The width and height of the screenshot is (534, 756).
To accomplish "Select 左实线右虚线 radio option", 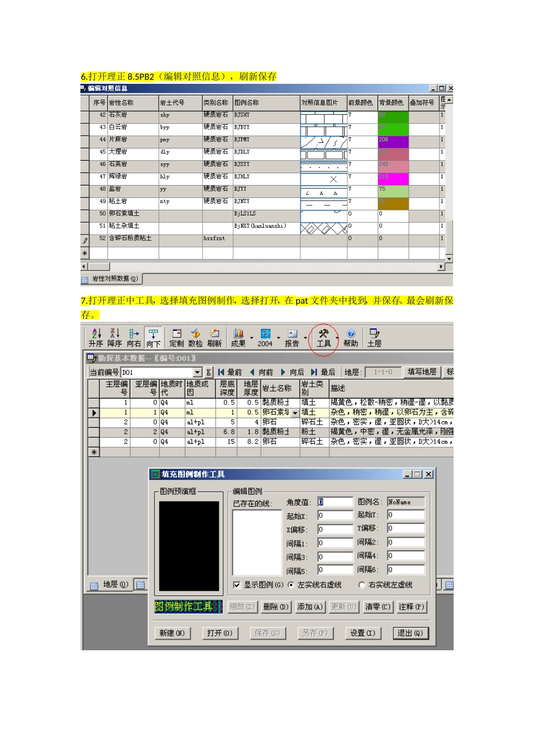I will click(291, 585).
